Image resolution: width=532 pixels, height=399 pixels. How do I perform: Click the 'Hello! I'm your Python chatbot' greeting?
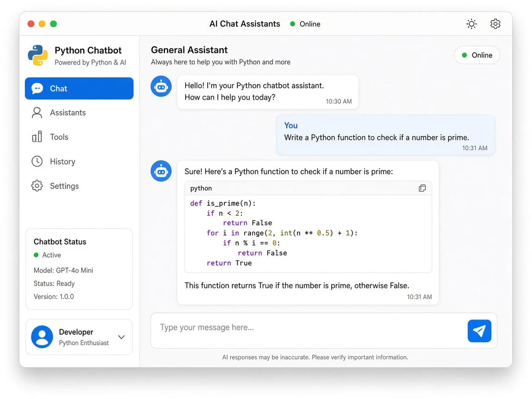[254, 91]
